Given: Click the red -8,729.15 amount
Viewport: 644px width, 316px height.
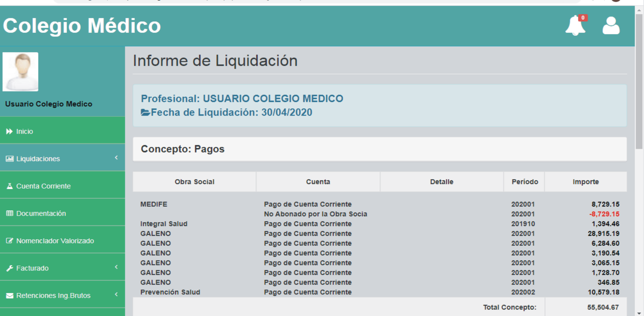Looking at the screenshot, I should 604,214.
